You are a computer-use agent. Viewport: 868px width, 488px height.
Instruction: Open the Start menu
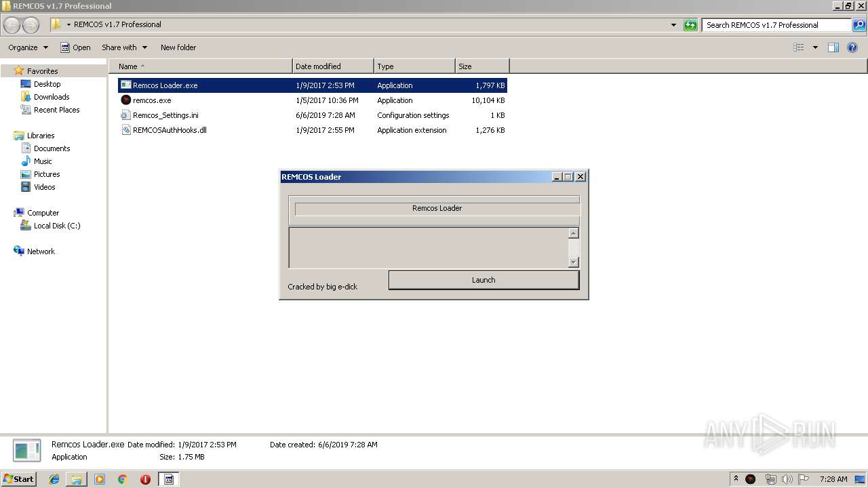coord(18,479)
